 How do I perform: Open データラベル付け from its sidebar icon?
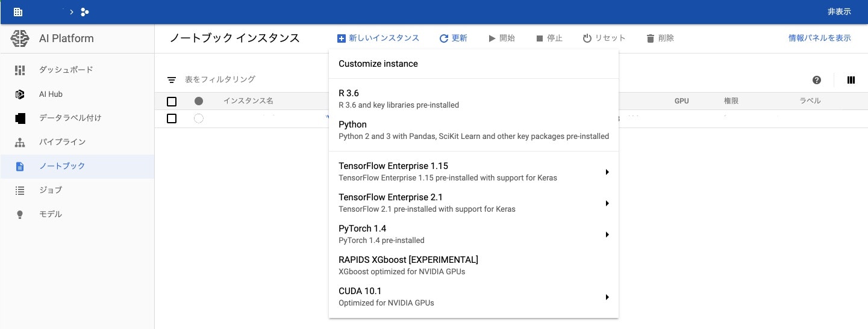click(20, 118)
